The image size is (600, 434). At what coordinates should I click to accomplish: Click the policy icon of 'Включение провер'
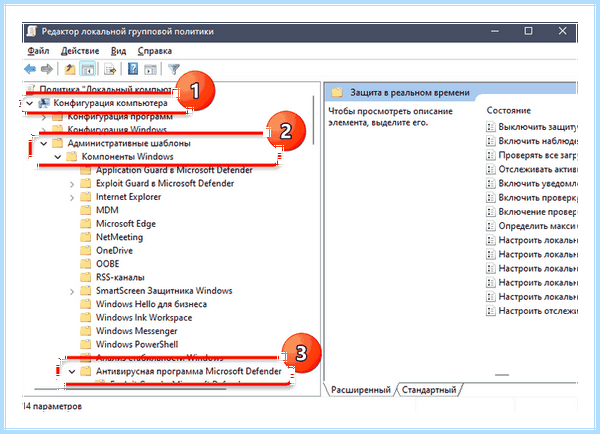(490, 212)
